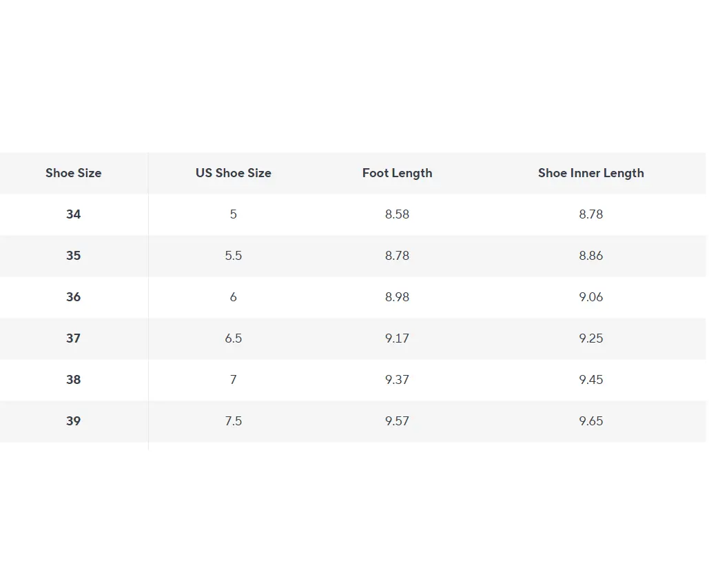The image size is (709, 588).
Task: Click shoe size 38 row label
Action: pyautogui.click(x=73, y=380)
